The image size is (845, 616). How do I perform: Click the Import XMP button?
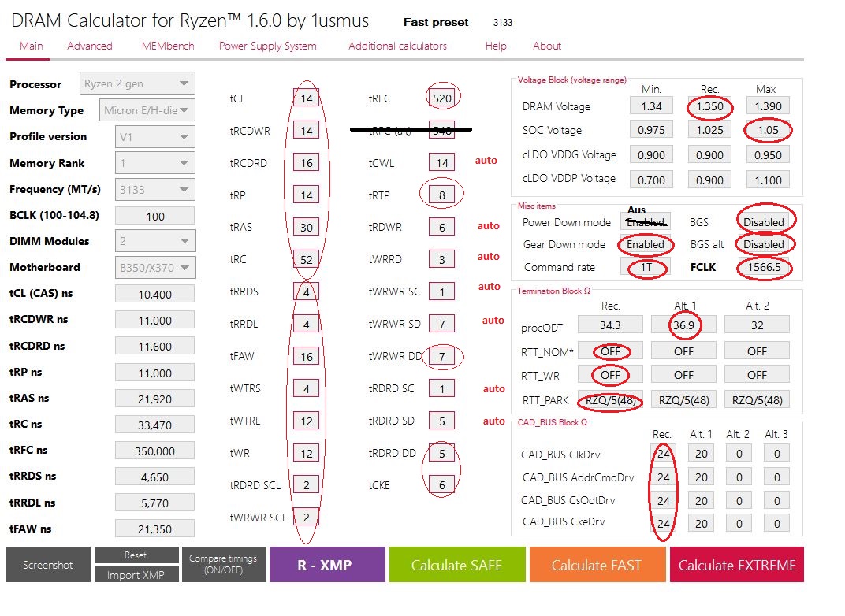[136, 574]
